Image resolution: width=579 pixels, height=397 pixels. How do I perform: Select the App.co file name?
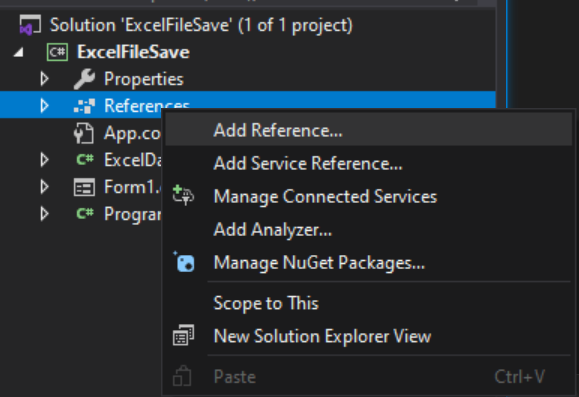(132, 133)
